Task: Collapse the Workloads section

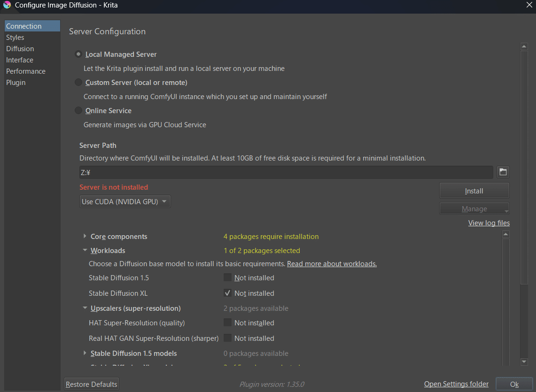Action: (x=85, y=251)
